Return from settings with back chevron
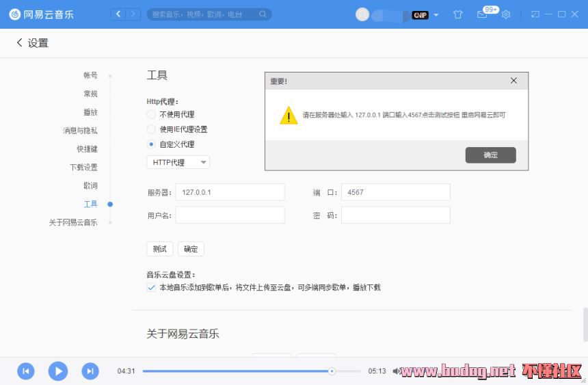This screenshot has height=385, width=588. 20,43
